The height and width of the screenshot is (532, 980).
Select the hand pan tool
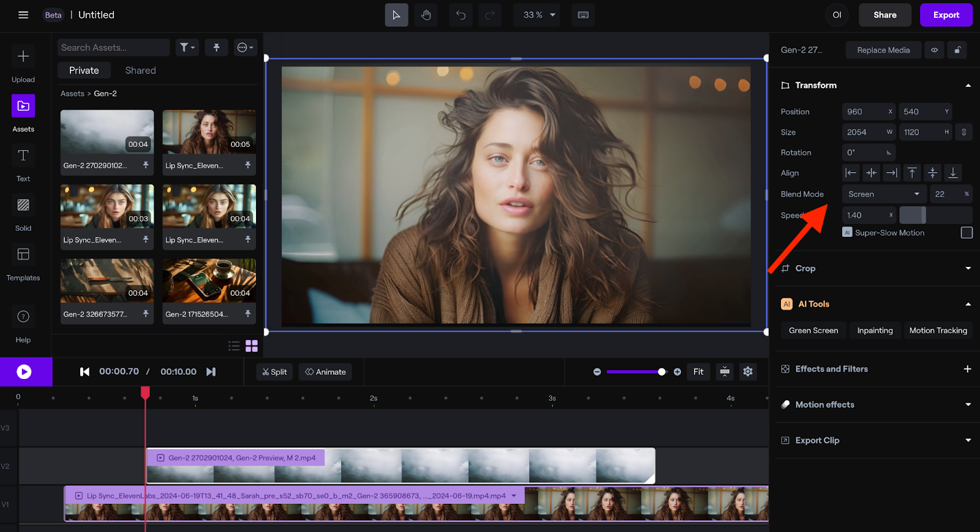pos(426,15)
